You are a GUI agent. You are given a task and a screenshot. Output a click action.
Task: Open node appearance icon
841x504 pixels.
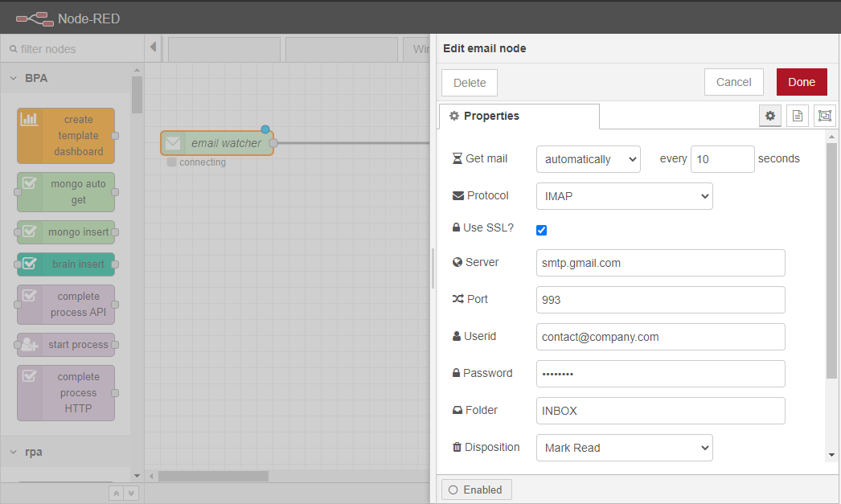click(825, 116)
